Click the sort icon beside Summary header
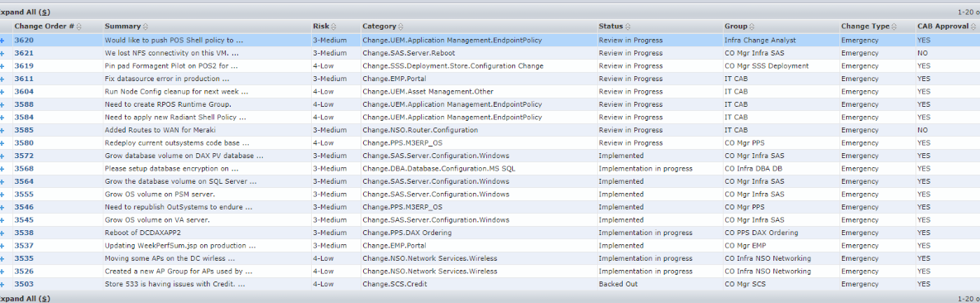980x303 pixels. (146, 26)
